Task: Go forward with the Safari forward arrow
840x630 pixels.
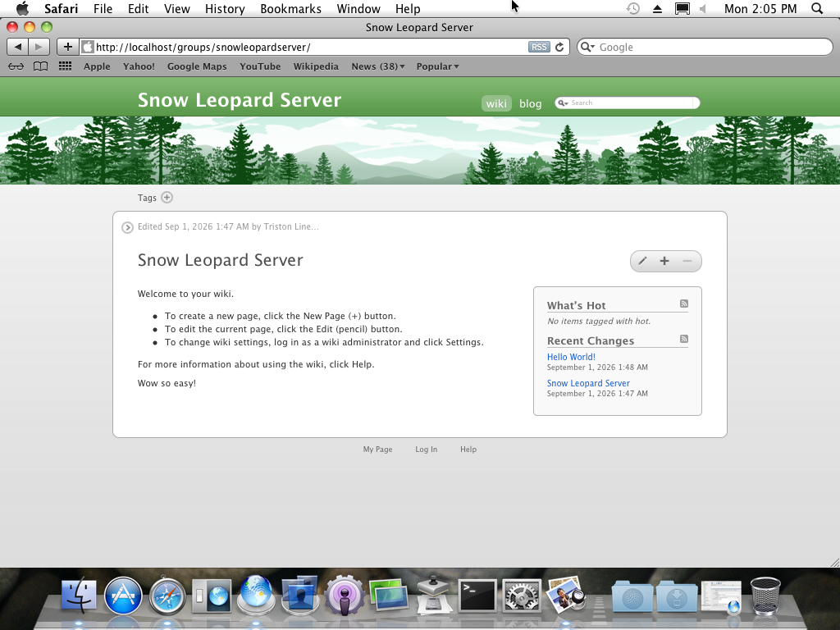Action: [39, 47]
